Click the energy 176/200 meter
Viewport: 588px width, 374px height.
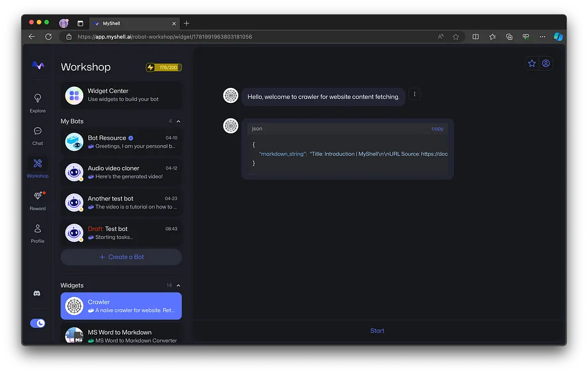click(x=164, y=67)
